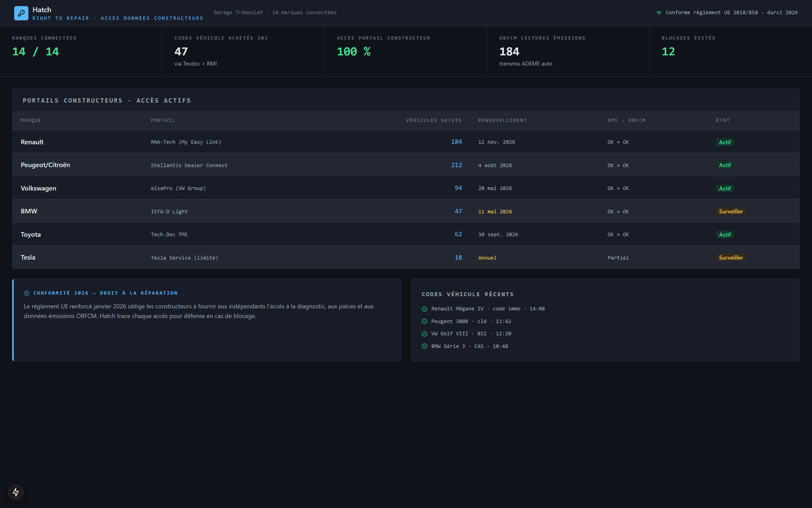Click the Véhicules suivis column header
812x508 pixels.
click(x=434, y=120)
